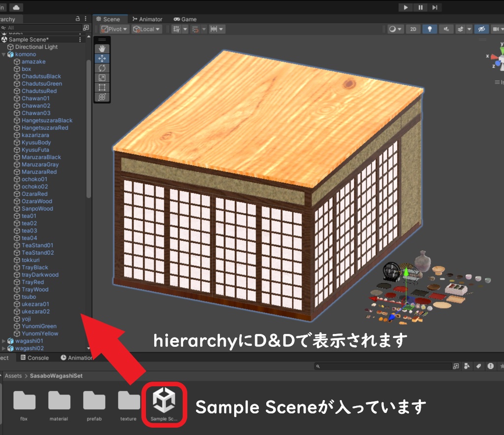
Task: Toggle scene lighting on or off
Action: click(x=429, y=29)
